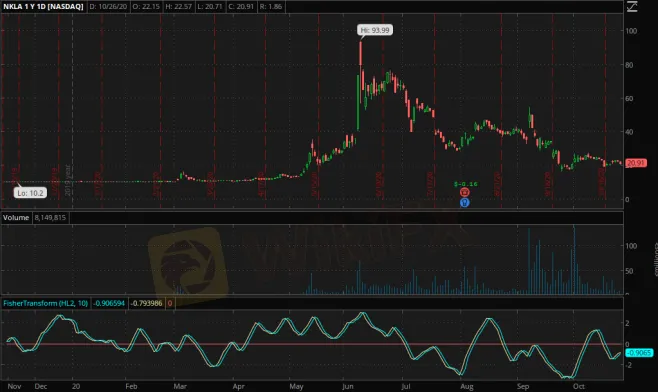This screenshot has height=392, width=658.
Task: Click the Volume study label
Action: (x=16, y=217)
